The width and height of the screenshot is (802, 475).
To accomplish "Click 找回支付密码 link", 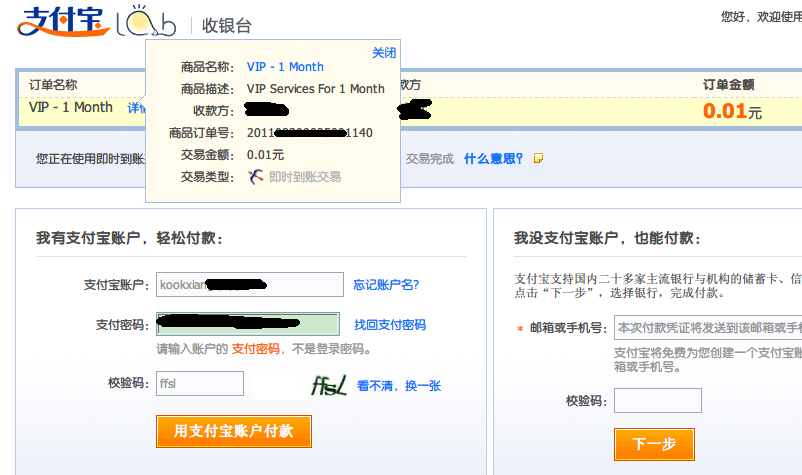I will pos(390,325).
